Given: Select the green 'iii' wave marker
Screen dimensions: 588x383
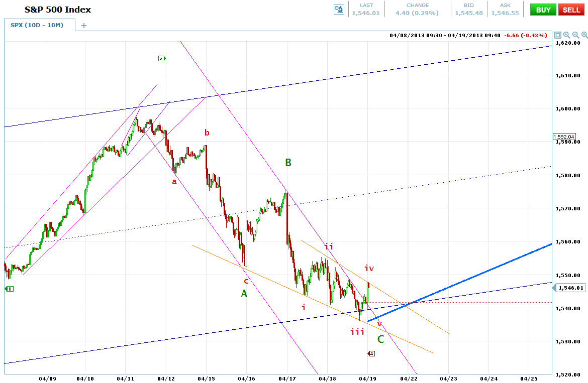Looking at the screenshot, I should click(x=10, y=289).
